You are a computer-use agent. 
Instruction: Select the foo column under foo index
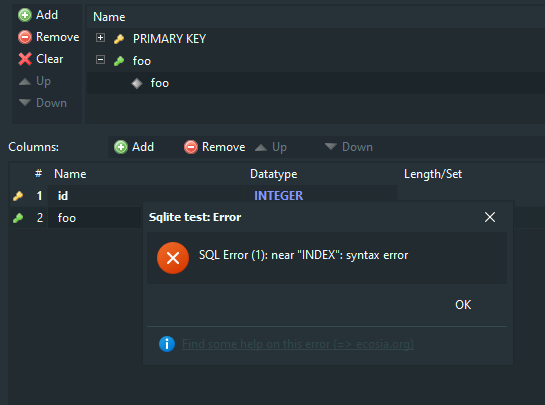316,83
